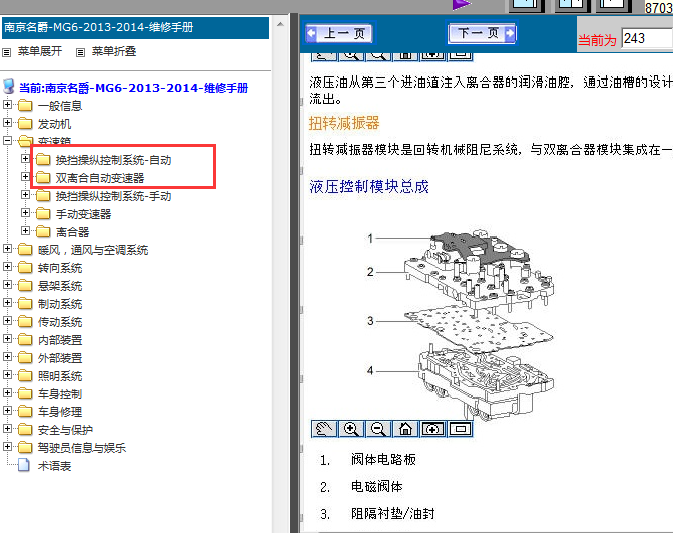Click the document icon of 术语表
The width and height of the screenshot is (673, 533).
tap(24, 465)
